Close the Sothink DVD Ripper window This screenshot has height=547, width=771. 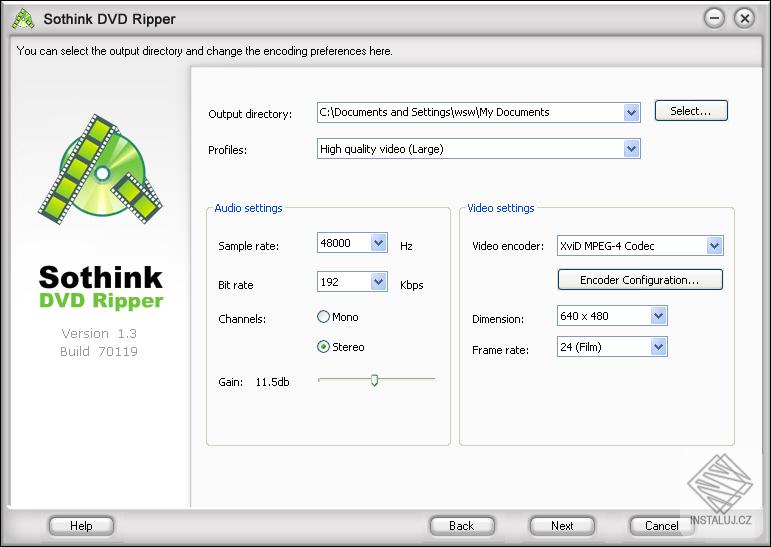pos(744,19)
